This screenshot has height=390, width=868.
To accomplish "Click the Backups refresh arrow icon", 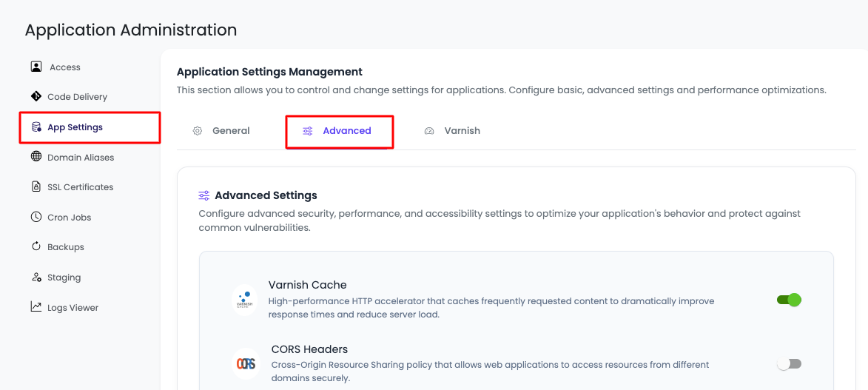I will [36, 246].
